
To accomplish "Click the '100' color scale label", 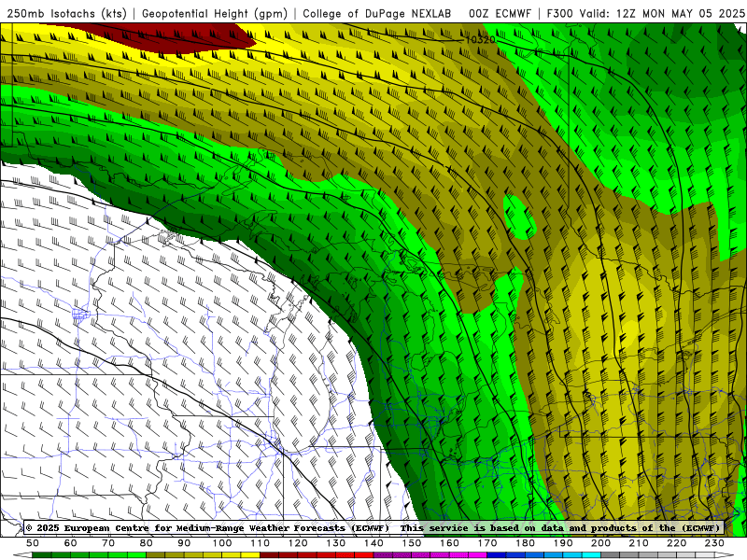I will [x=222, y=543].
